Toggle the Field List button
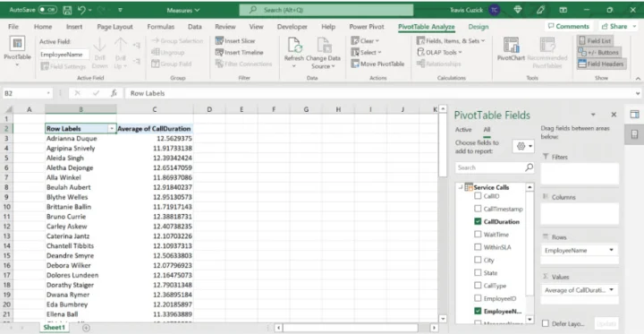This screenshot has height=334, width=644. click(595, 40)
